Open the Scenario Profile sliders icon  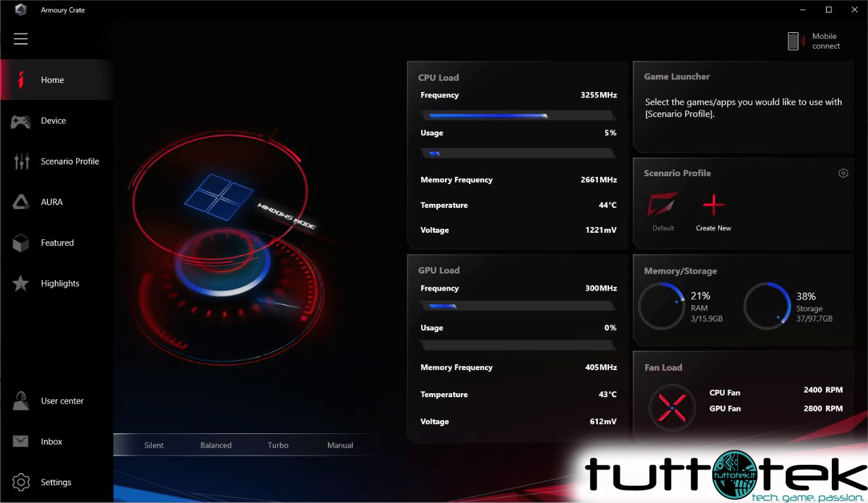pyautogui.click(x=21, y=161)
